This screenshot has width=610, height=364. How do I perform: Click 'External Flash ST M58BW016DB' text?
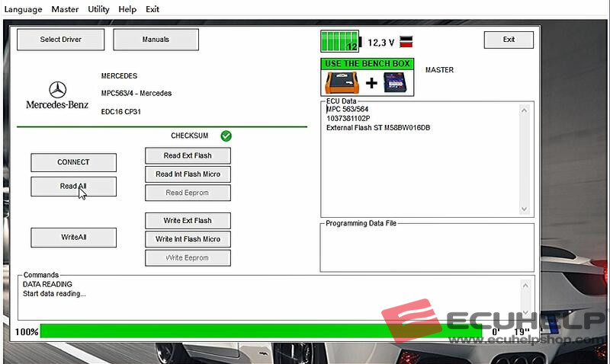point(378,128)
